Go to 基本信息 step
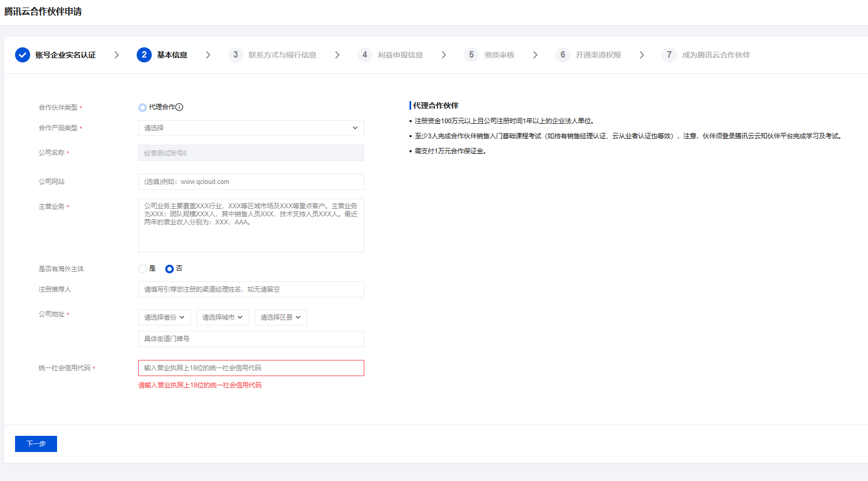Screen dimensions: 868x481 click(x=172, y=55)
